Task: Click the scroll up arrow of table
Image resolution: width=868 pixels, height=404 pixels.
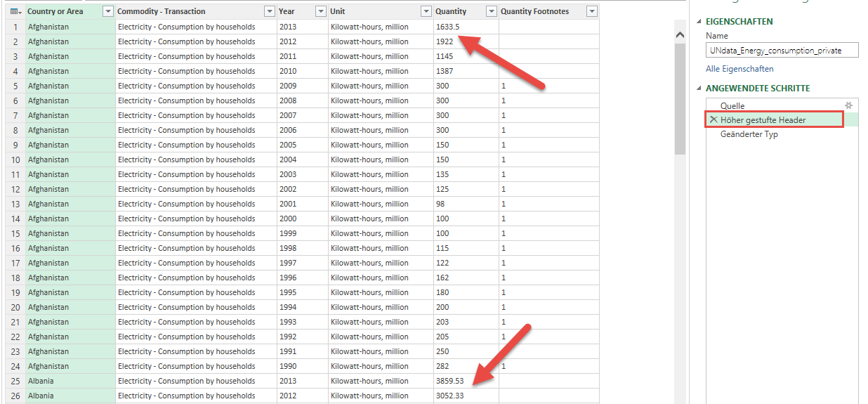Action: pyautogui.click(x=679, y=35)
